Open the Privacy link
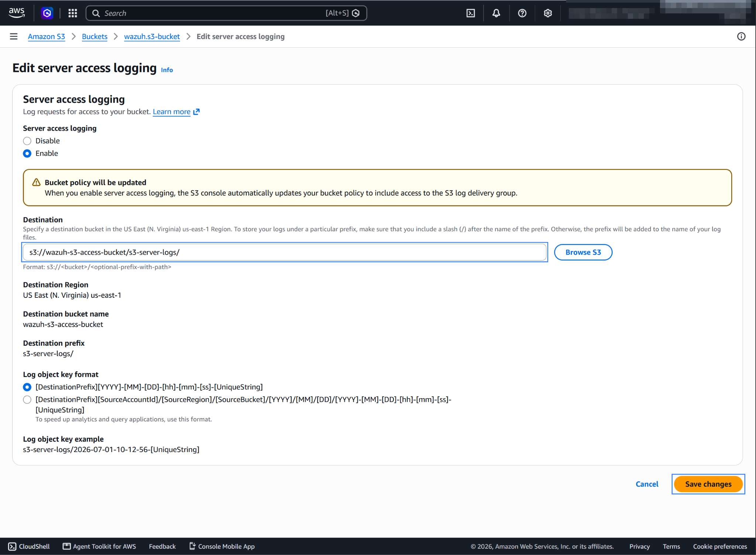 point(639,547)
